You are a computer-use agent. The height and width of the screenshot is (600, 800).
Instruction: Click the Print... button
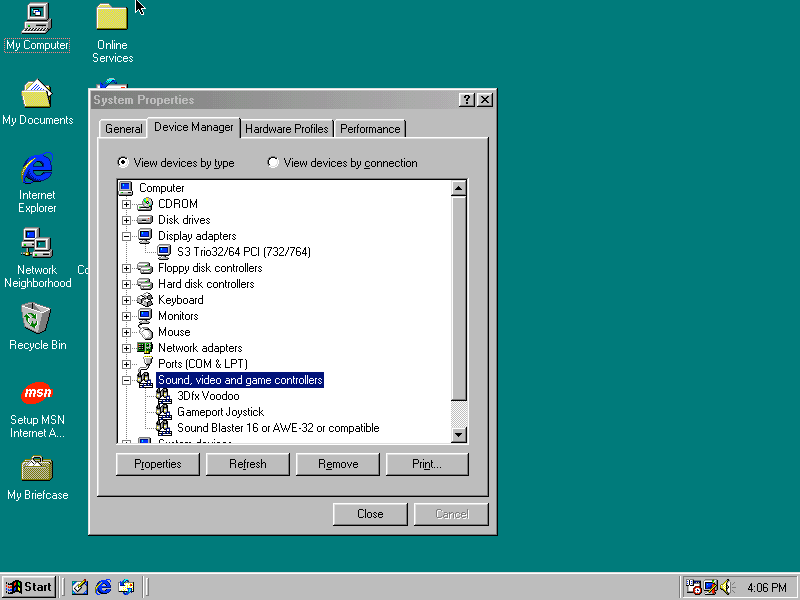[x=427, y=464]
